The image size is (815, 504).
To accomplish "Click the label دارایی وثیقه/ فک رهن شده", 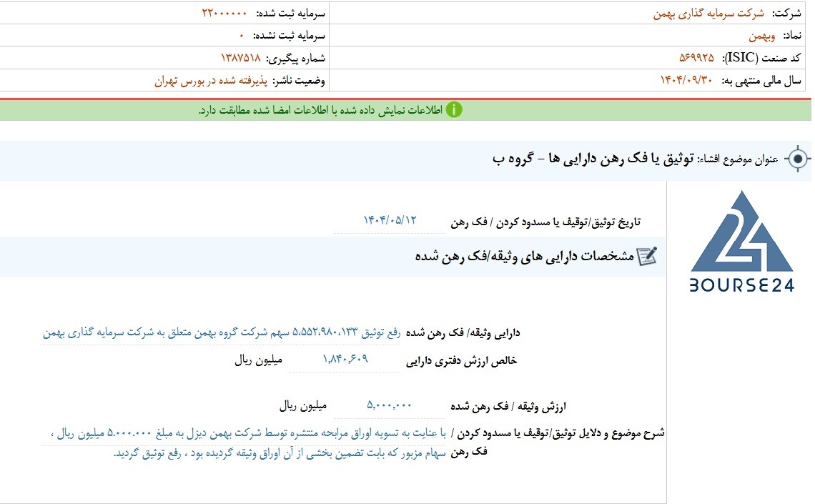I will [x=463, y=332].
